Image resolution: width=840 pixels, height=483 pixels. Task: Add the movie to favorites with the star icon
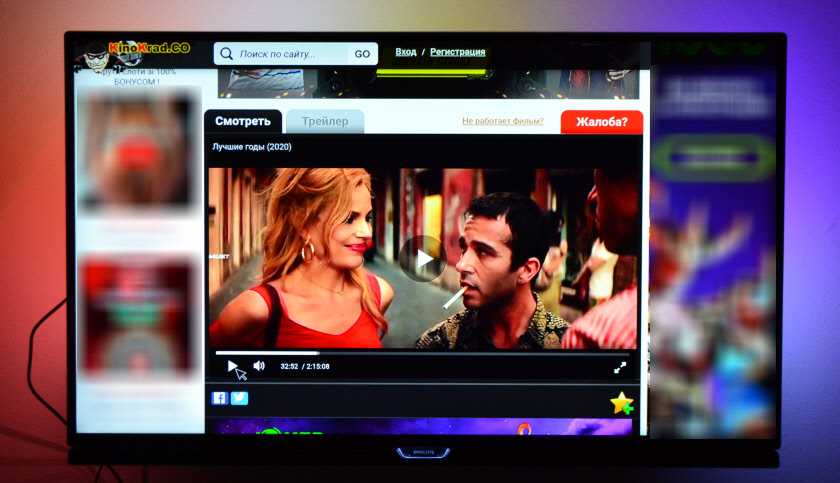pyautogui.click(x=621, y=403)
